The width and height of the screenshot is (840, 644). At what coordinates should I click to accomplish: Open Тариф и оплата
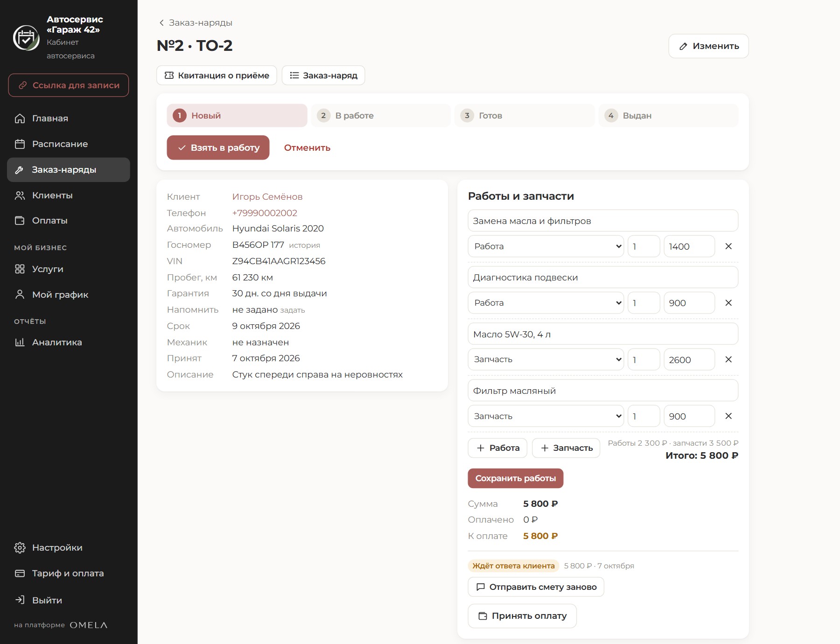[69, 574]
